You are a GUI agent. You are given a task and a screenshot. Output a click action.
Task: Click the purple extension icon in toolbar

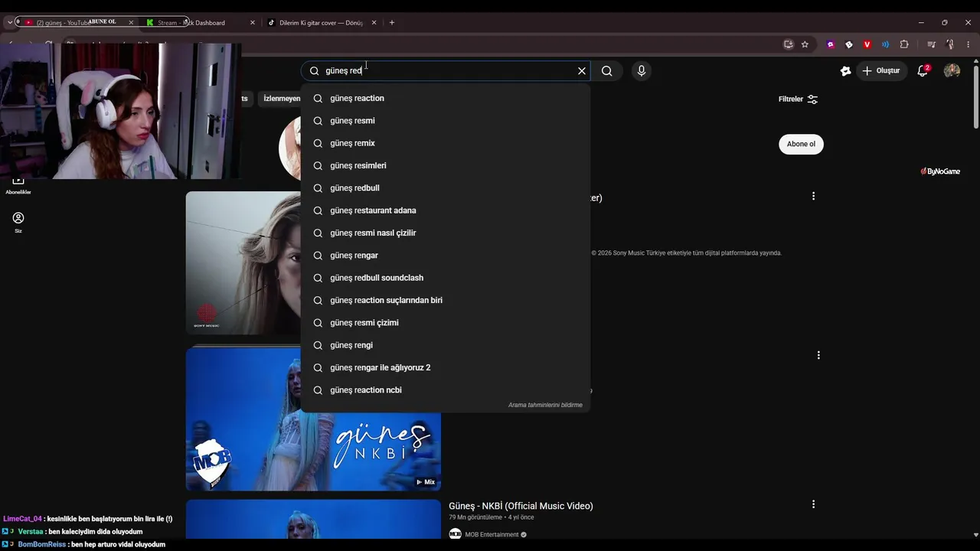pyautogui.click(x=831, y=44)
